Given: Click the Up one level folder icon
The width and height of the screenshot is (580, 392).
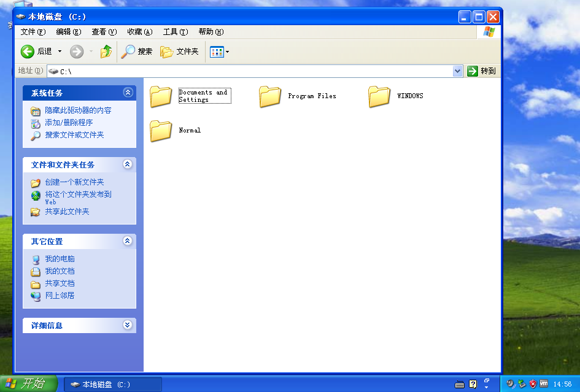Looking at the screenshot, I should tap(106, 52).
